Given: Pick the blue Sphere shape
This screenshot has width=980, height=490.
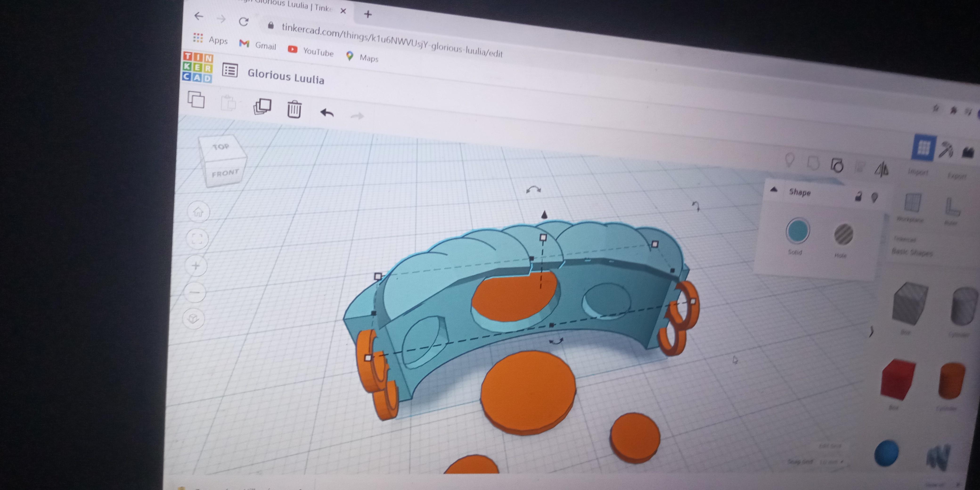Looking at the screenshot, I should (x=886, y=453).
